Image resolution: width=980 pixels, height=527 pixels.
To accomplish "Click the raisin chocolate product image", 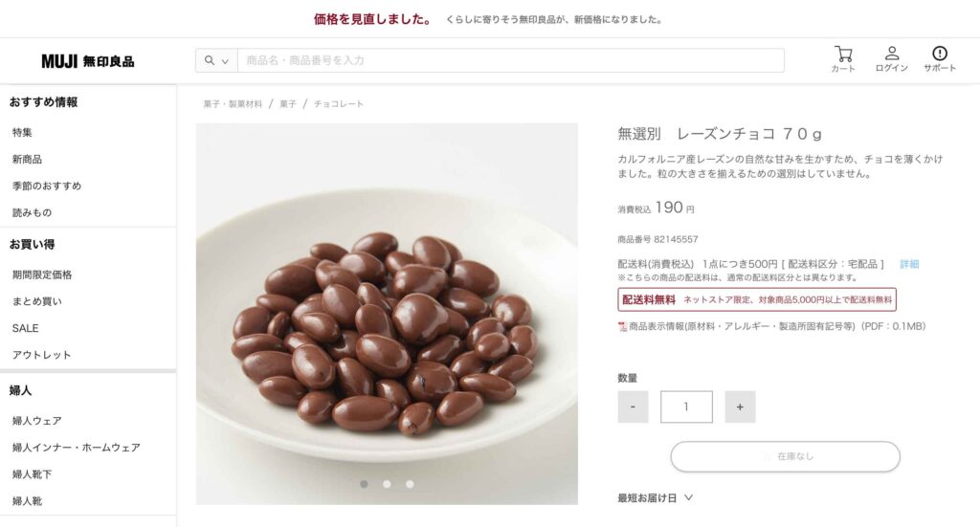I will click(387, 314).
